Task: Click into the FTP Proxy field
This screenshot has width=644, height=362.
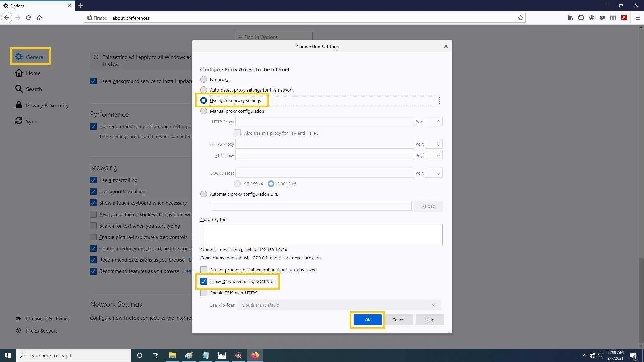Action: tap(324, 155)
